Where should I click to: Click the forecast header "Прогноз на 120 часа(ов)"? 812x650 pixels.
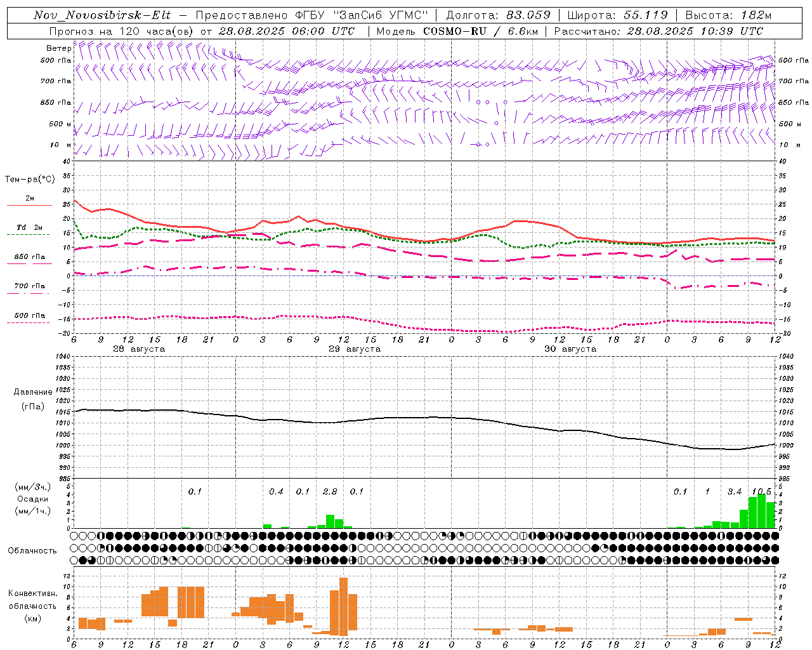click(x=122, y=31)
